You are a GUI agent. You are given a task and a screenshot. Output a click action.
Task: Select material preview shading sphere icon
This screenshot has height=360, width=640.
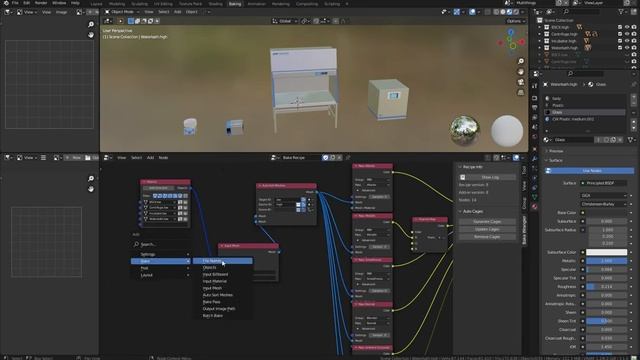pyautogui.click(x=509, y=12)
